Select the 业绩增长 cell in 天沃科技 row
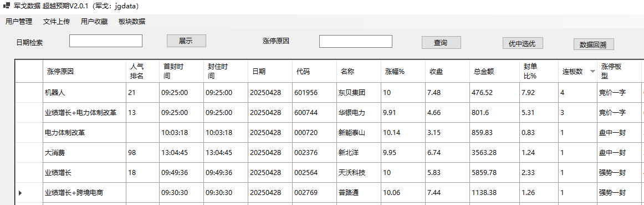 tap(85, 172)
